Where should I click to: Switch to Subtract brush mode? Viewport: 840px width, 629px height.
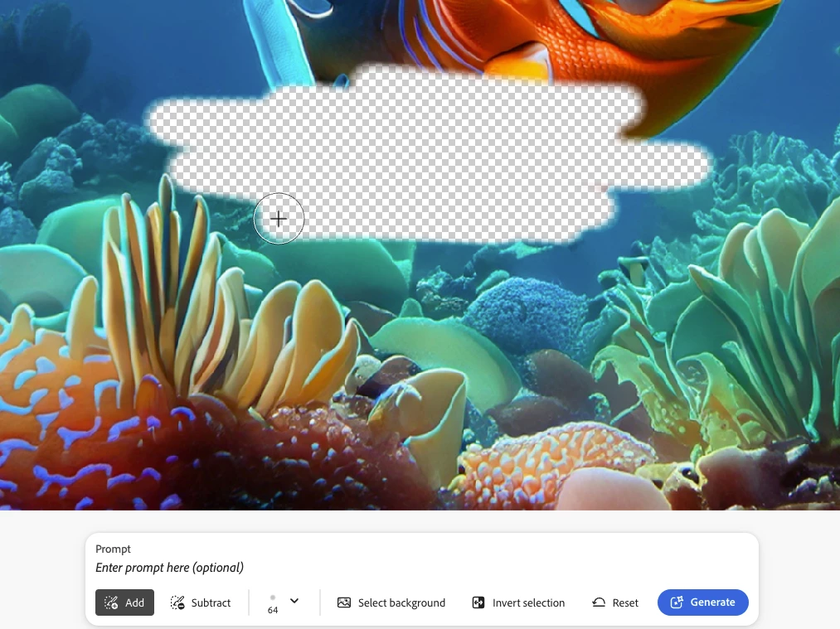pos(201,602)
